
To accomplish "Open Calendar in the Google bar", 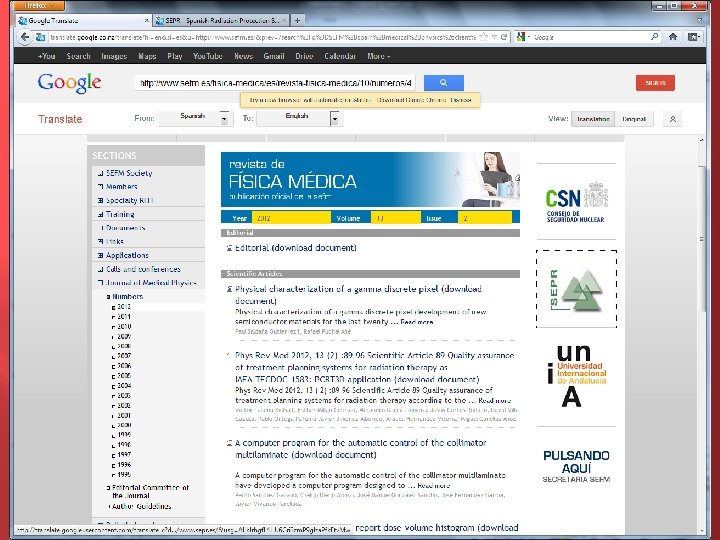I will [340, 56].
